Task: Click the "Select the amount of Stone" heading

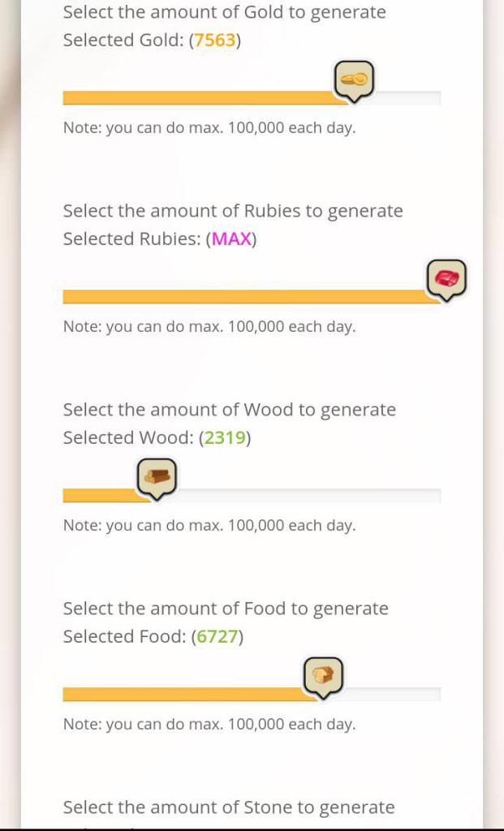Action: click(x=229, y=807)
